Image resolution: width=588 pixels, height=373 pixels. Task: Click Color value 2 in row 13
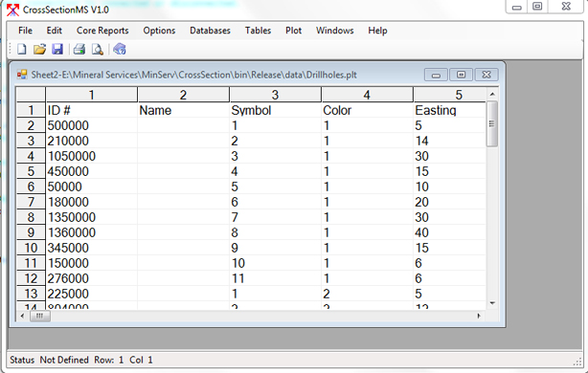click(367, 294)
